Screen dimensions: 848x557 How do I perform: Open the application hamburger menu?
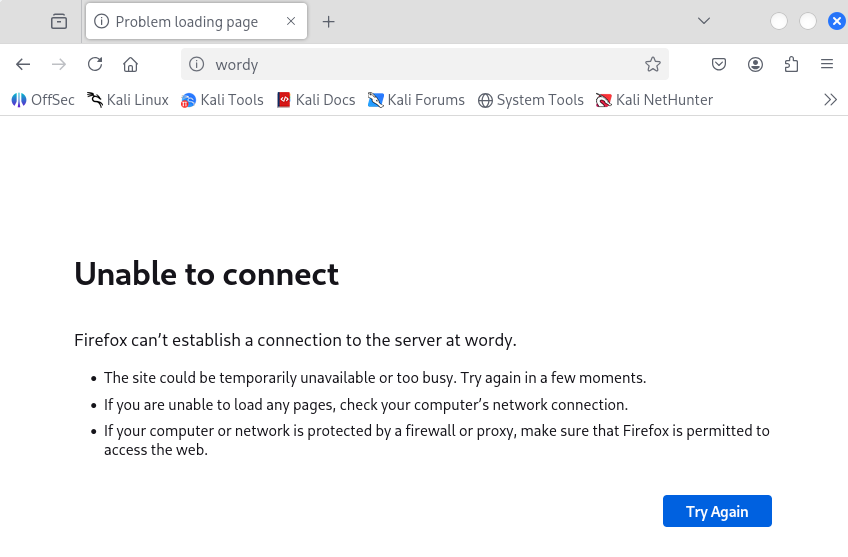(x=827, y=64)
